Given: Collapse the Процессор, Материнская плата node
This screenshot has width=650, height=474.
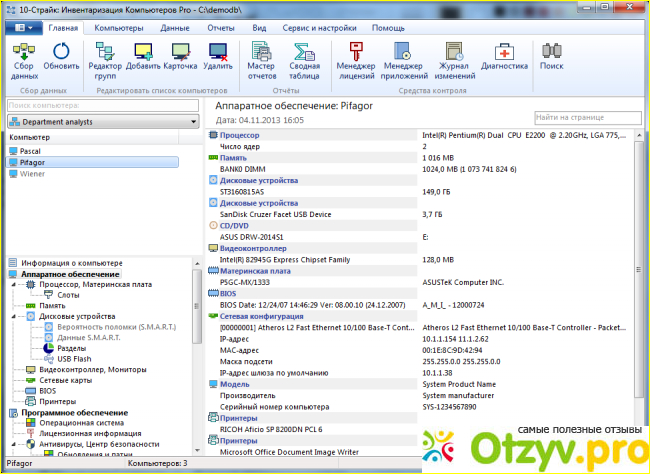Looking at the screenshot, I should [15, 284].
